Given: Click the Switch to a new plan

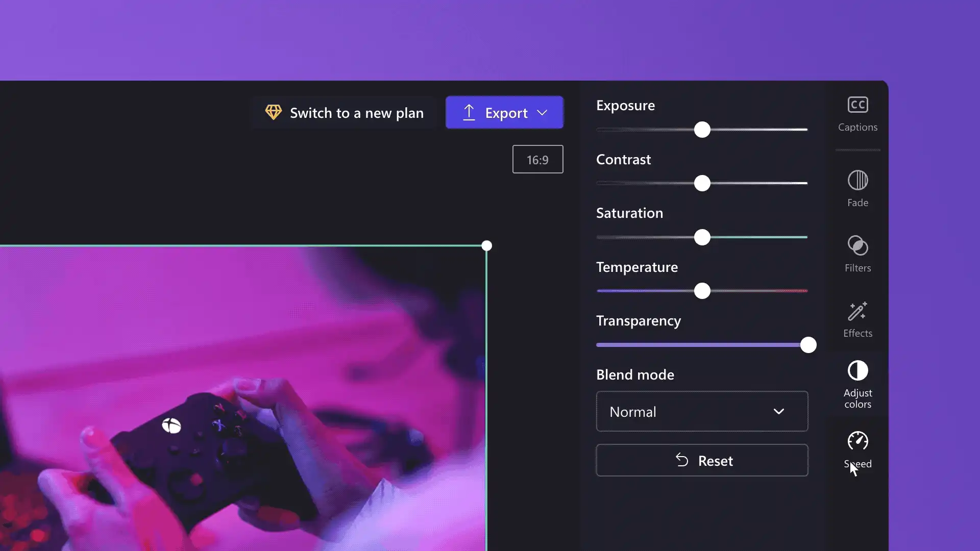Looking at the screenshot, I should 344,112.
